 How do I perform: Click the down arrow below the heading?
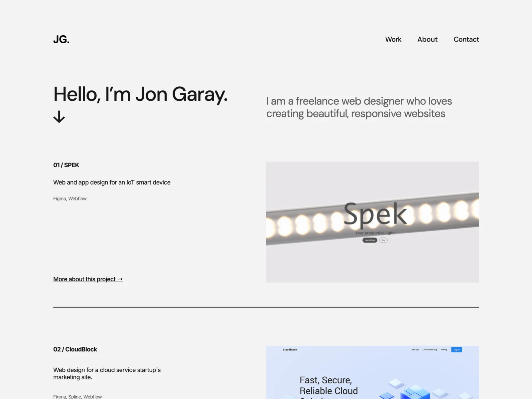pos(59,117)
